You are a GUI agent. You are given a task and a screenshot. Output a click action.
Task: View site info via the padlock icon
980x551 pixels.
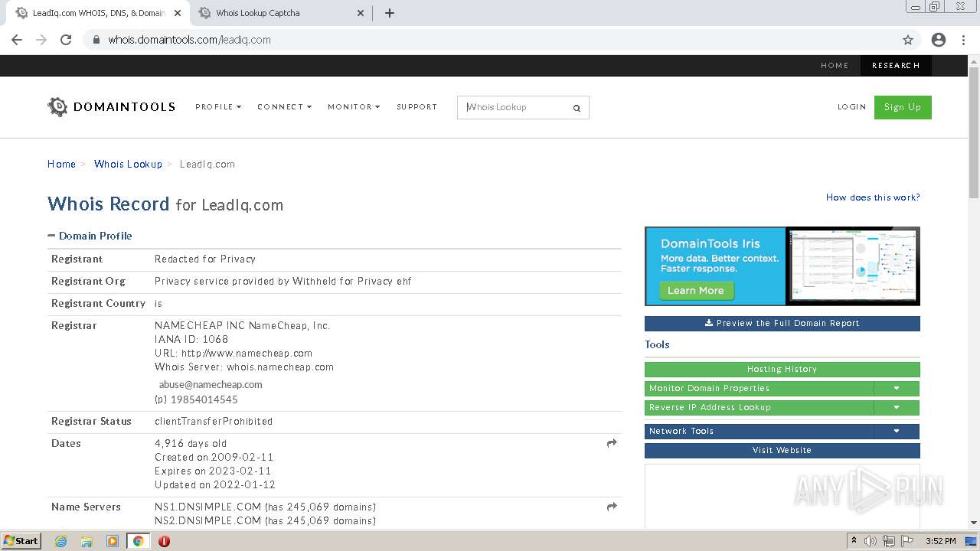click(x=96, y=40)
